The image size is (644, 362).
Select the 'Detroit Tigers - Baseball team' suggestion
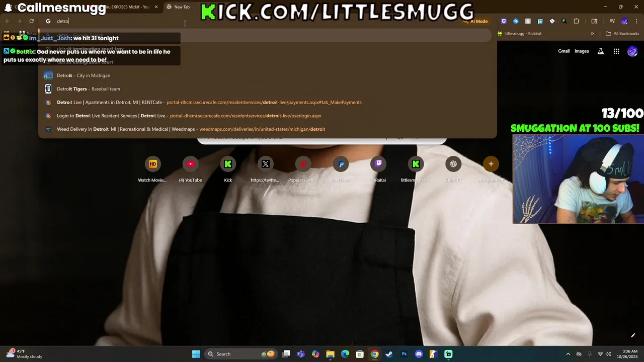coord(267,89)
